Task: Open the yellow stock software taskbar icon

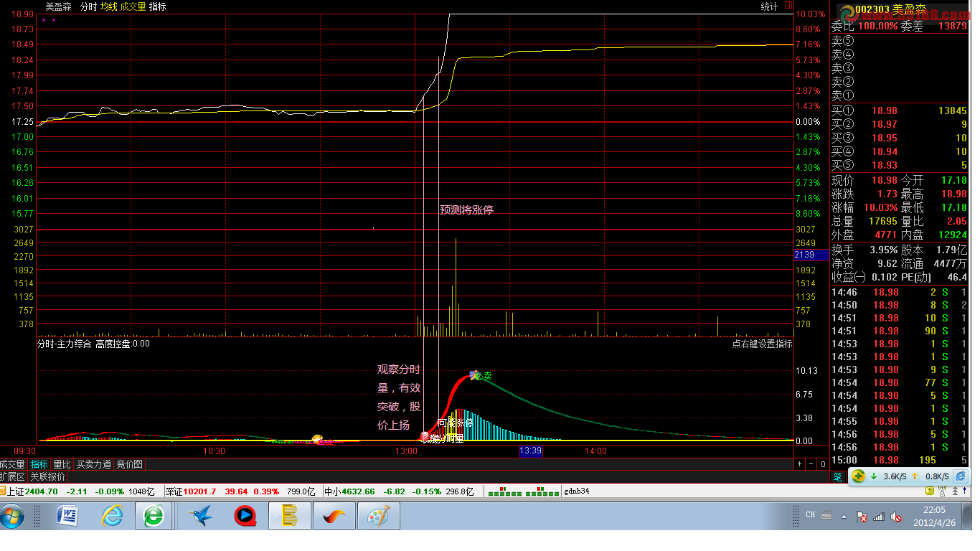Action: [290, 516]
